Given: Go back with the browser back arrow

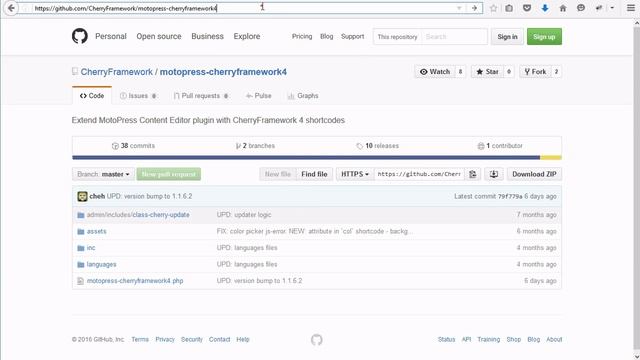Looking at the screenshot, I should (11, 8).
